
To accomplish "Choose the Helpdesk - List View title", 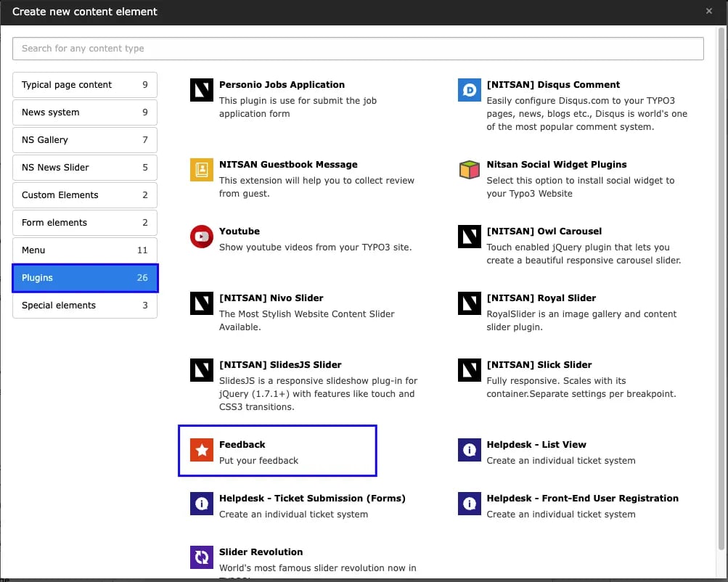I will 536,445.
